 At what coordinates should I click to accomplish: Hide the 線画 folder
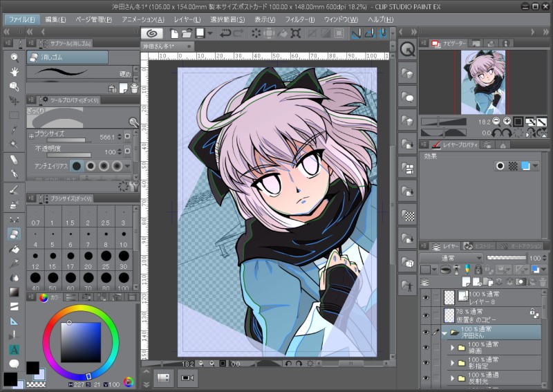[x=426, y=348]
